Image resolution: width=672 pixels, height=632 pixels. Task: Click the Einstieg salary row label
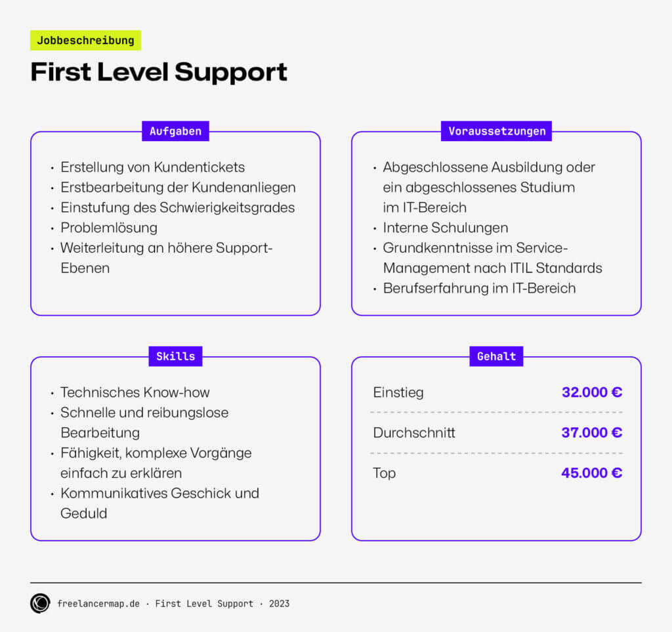tap(398, 392)
